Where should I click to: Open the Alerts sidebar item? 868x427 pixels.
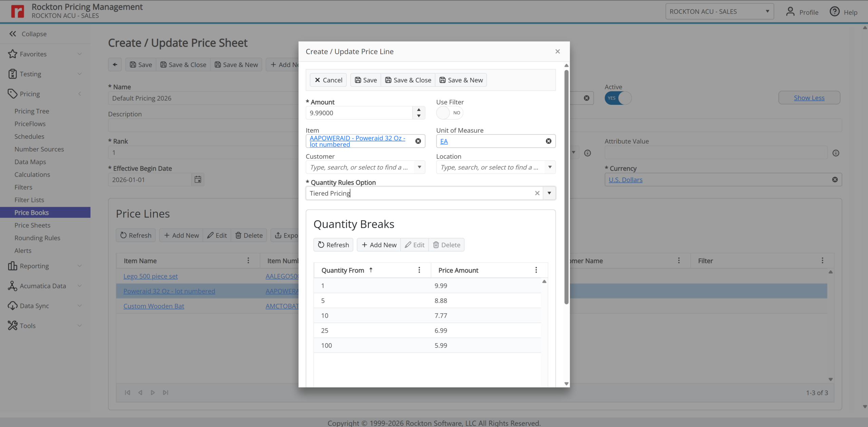pyautogui.click(x=23, y=250)
